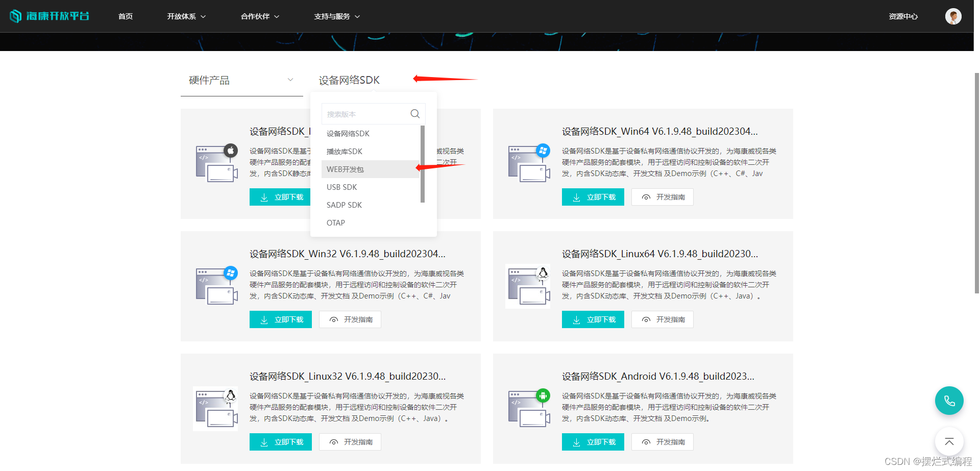The height and width of the screenshot is (471, 980).
Task: Click the page vertical scrollbar
Action: (976, 183)
